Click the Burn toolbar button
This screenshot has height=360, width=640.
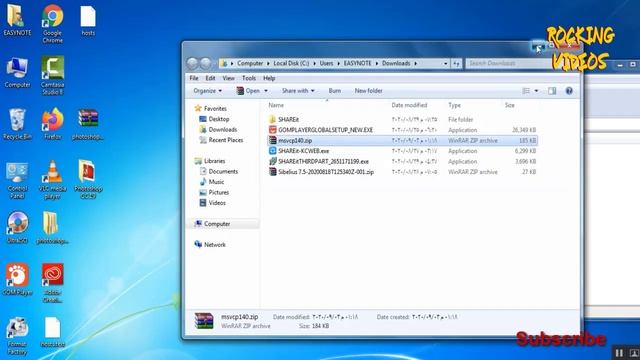pyautogui.click(x=335, y=91)
